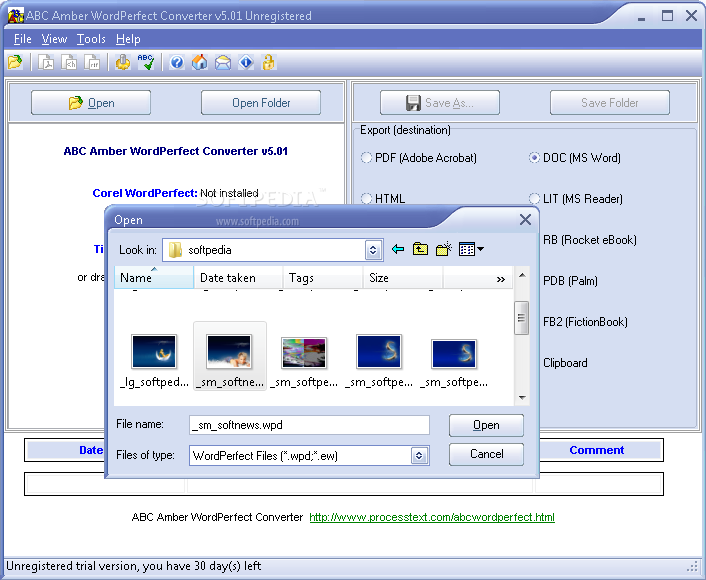The width and height of the screenshot is (706, 580).
Task: Close the Open dialog with X
Action: coord(525,220)
